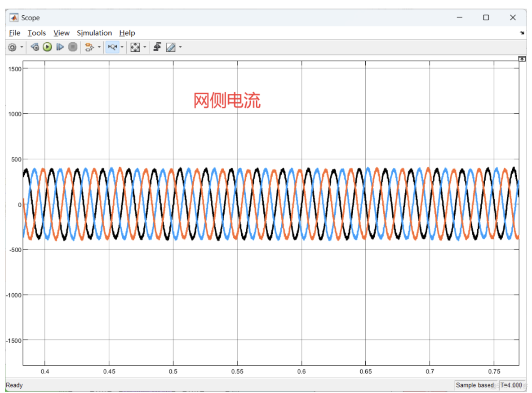Screen dimensions: 532x393
Task: Click the Fit-to-View icon
Action: [135, 47]
